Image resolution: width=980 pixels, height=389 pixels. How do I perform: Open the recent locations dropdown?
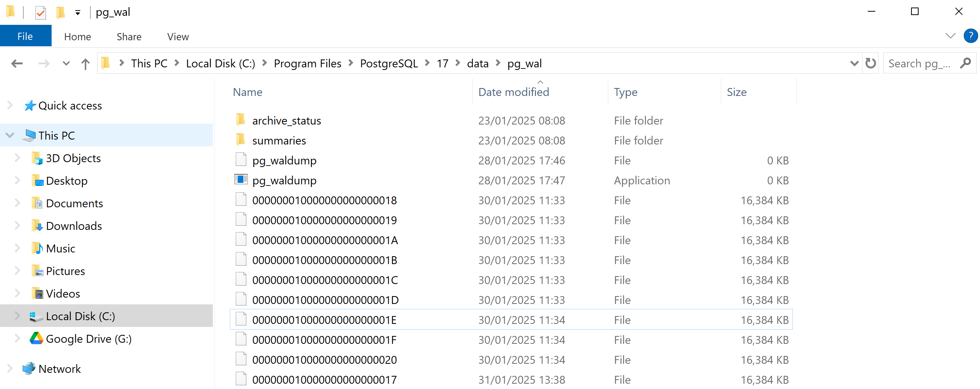[x=66, y=64]
